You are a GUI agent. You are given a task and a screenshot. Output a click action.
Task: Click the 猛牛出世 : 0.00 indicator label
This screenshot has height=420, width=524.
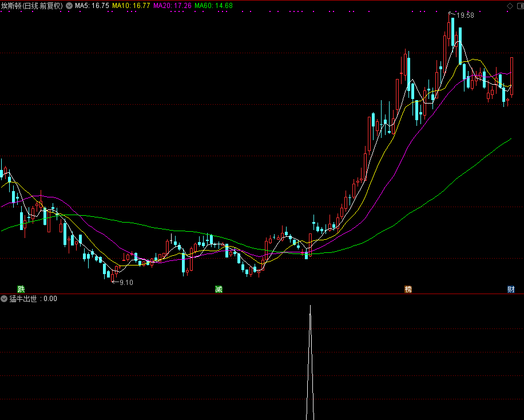tap(33, 299)
